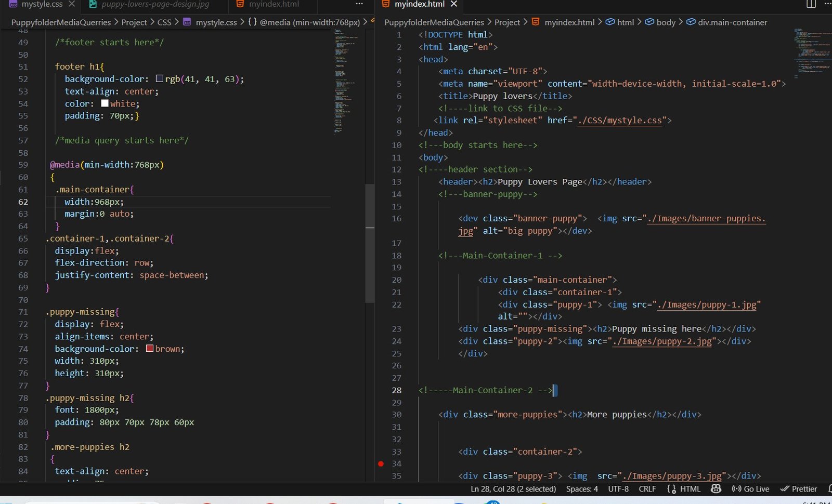The height and width of the screenshot is (504, 832).
Task: Click the Ln 28, Col 28 position indicator
Action: coord(513,489)
